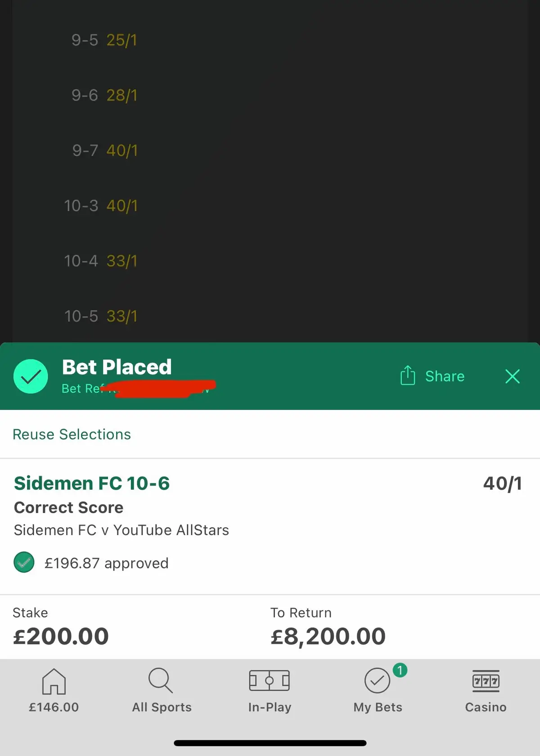Tap the £8,200.00 To Return amount
540x756 pixels.
coord(328,636)
